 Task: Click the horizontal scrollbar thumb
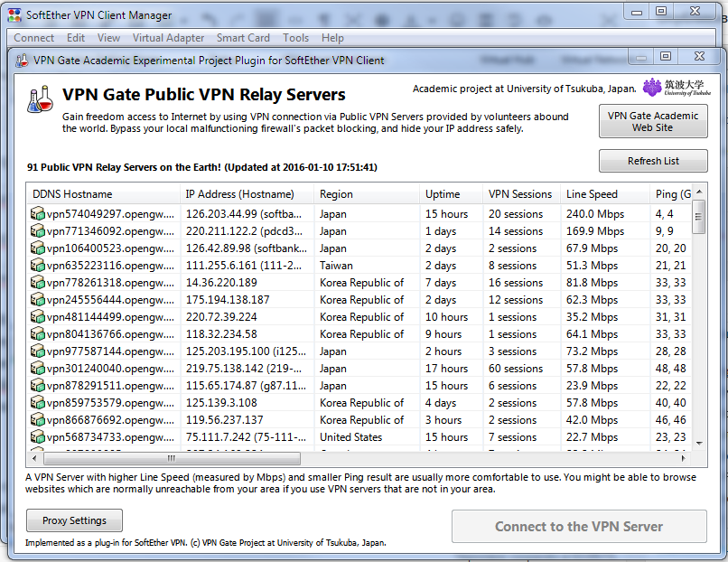tap(172, 459)
